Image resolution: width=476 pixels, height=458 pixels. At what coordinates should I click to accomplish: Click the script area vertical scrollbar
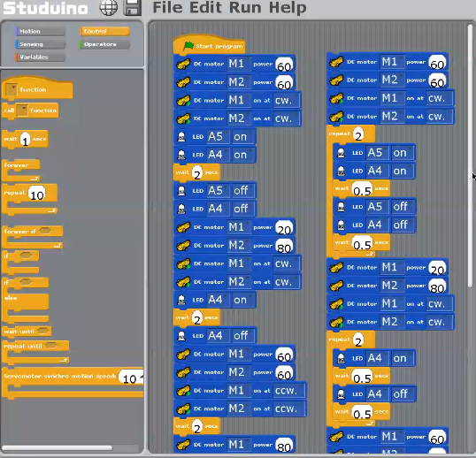pos(470,156)
